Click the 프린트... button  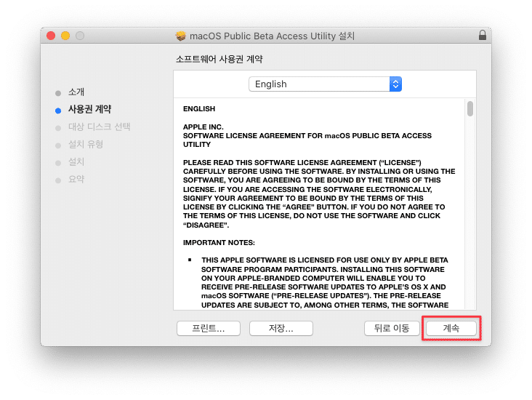209,328
